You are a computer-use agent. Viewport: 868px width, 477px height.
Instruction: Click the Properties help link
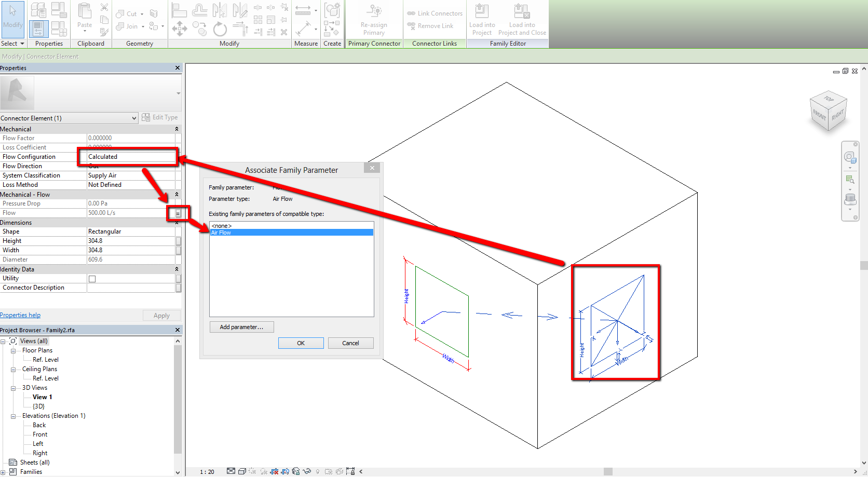(x=20, y=315)
